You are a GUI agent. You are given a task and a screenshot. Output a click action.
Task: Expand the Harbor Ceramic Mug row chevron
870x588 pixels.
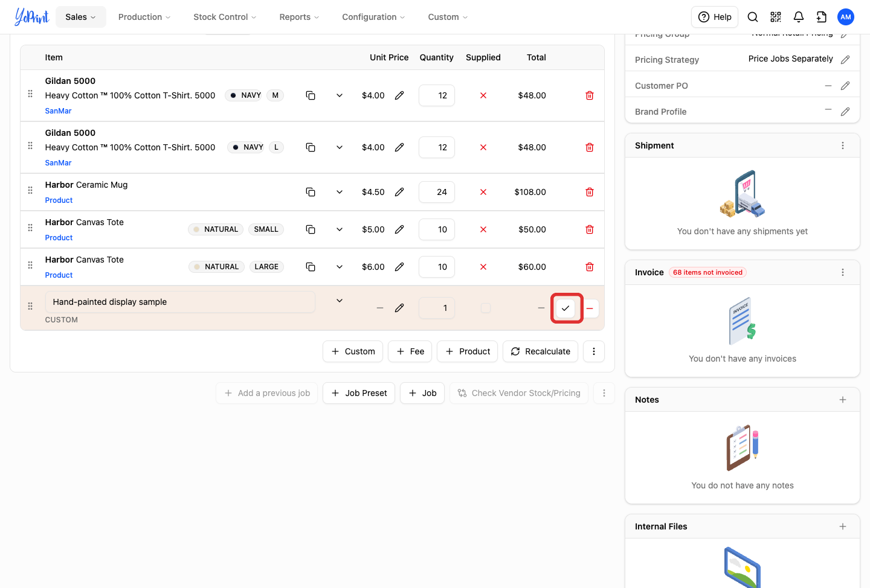pyautogui.click(x=340, y=192)
